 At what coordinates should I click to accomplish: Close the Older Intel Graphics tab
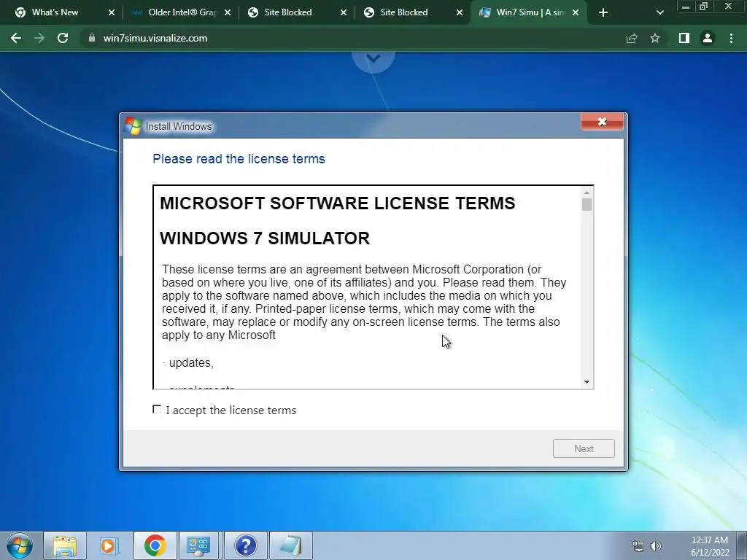(228, 12)
